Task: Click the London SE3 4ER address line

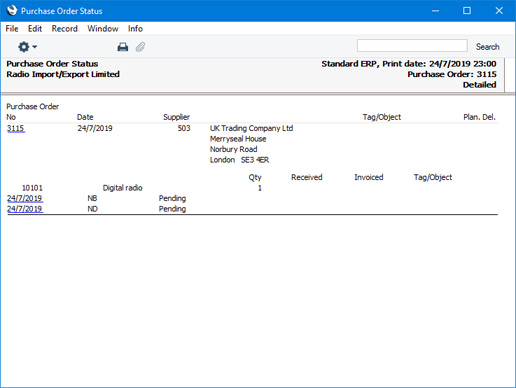Action: point(239,160)
